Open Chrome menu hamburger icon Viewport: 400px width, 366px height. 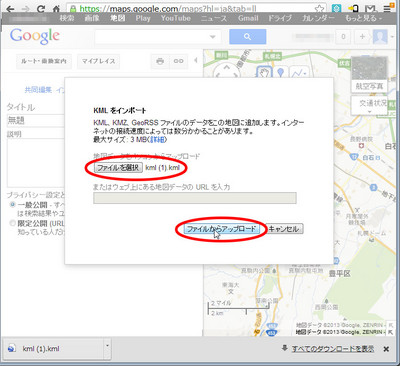pos(387,9)
